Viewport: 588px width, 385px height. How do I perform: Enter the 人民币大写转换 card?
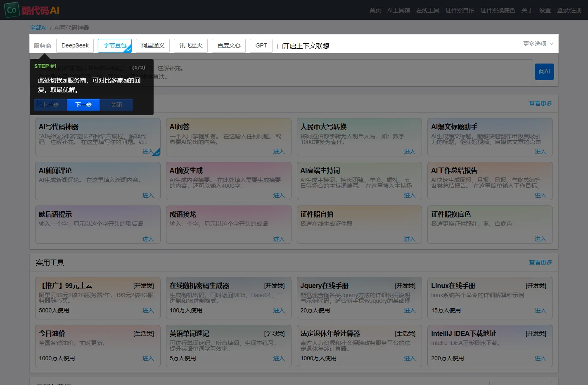(410, 151)
